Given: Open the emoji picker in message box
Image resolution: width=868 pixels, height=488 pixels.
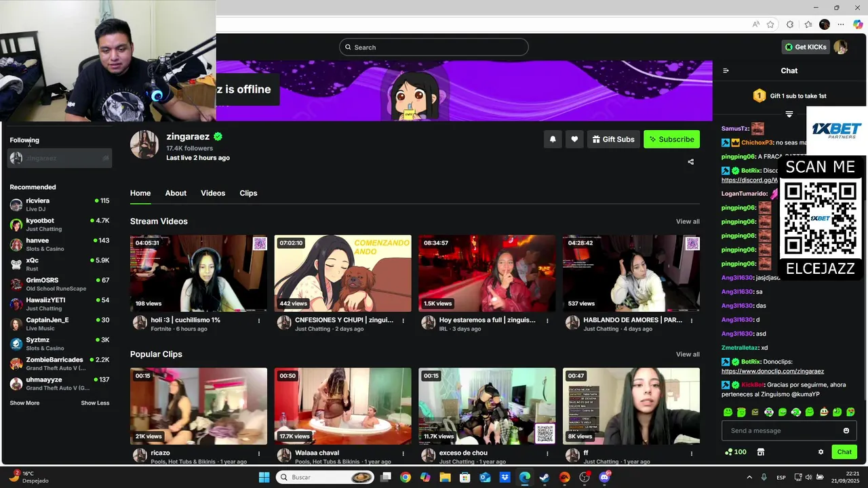Looking at the screenshot, I should (846, 430).
